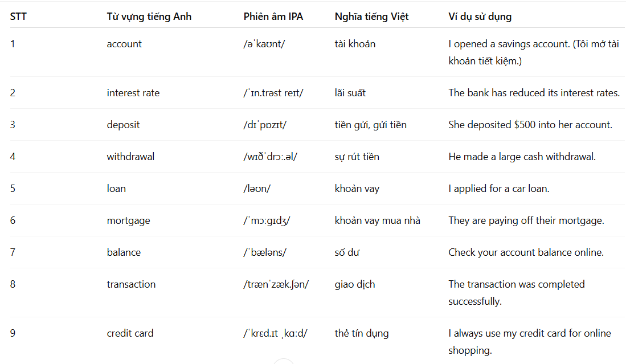Click the IPA transcription /ləʊn/
This screenshot has height=364, width=626.
click(257, 189)
